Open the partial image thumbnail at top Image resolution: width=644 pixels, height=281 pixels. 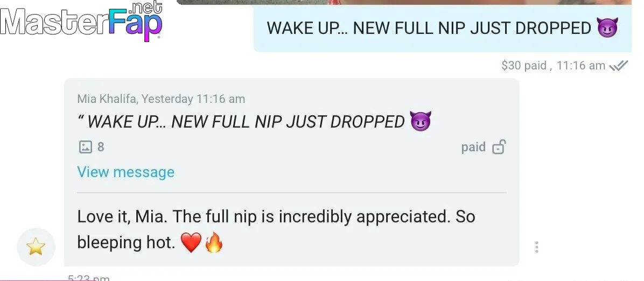point(403,2)
